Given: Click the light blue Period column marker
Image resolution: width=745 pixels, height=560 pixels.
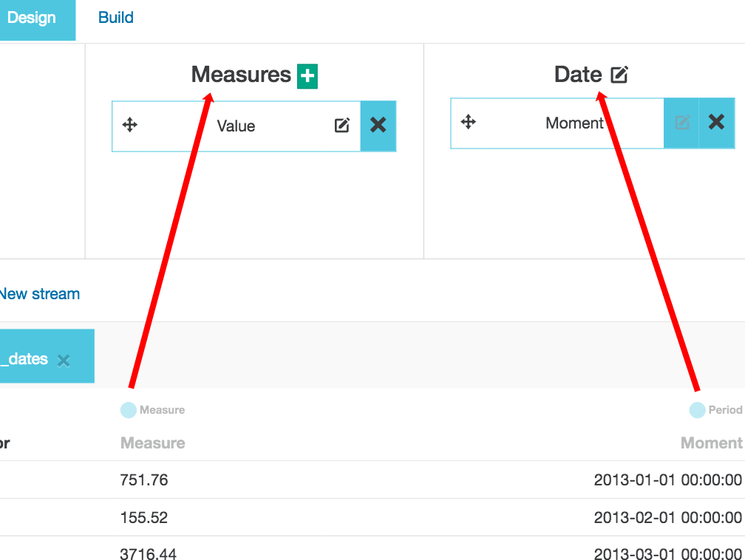Looking at the screenshot, I should pos(697,410).
